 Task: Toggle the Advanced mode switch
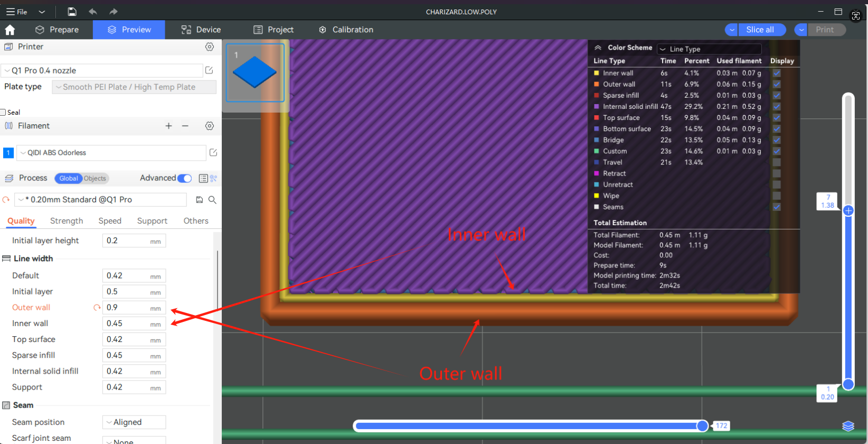point(184,178)
